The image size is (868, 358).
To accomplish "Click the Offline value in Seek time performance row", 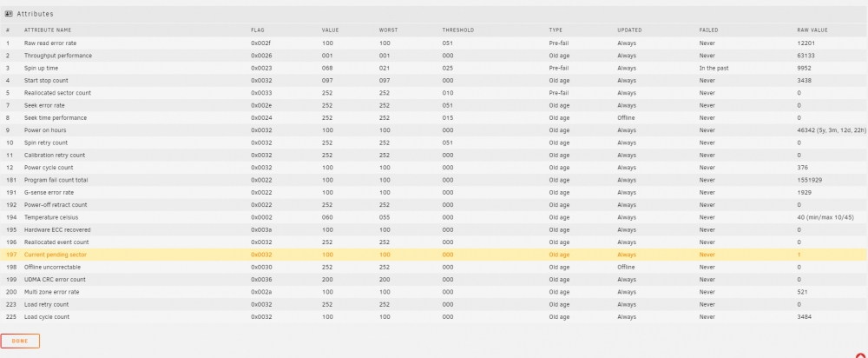I will 626,117.
